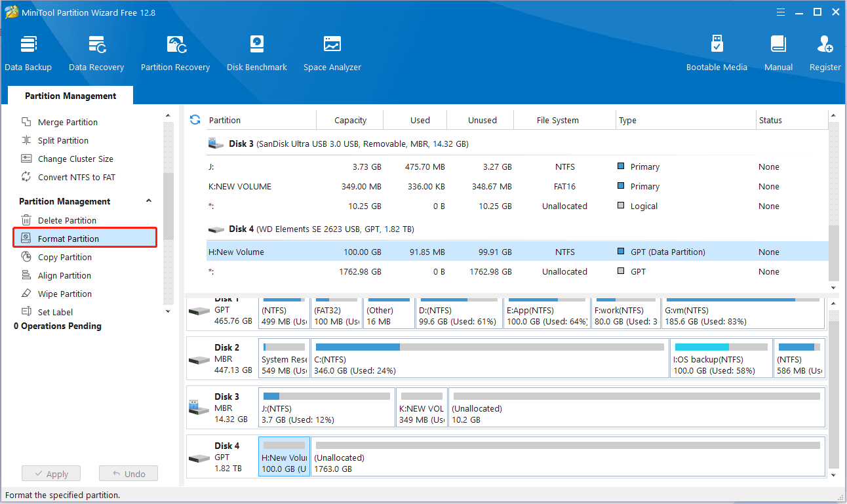Open the hamburger menu
The width and height of the screenshot is (847, 504).
coord(780,12)
